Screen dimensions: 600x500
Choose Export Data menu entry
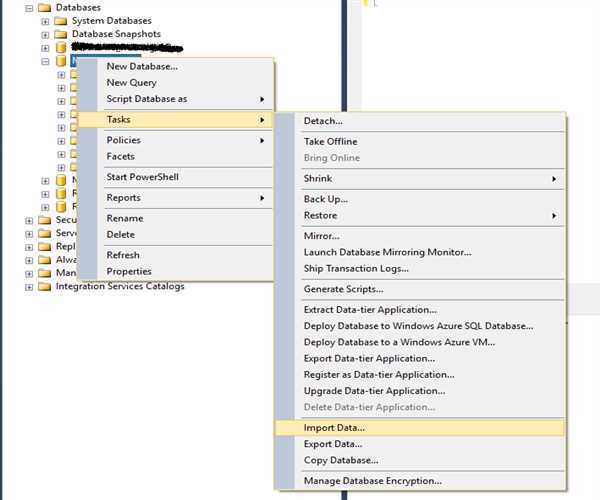click(x=334, y=444)
